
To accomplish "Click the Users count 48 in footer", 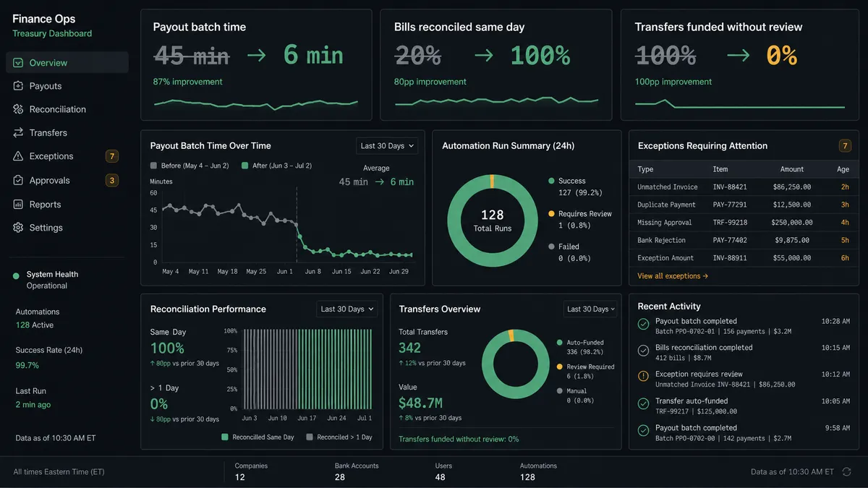I will (440, 477).
